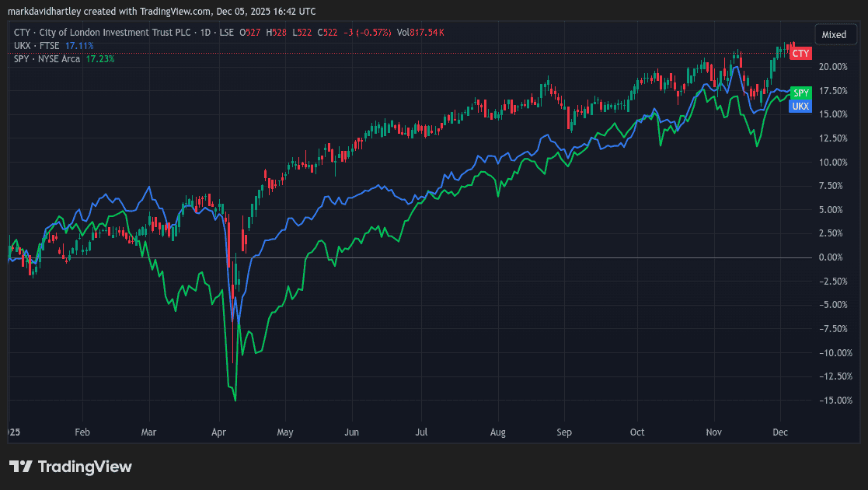
Task: Click the TradingView logo at bottom left
Action: coord(70,467)
